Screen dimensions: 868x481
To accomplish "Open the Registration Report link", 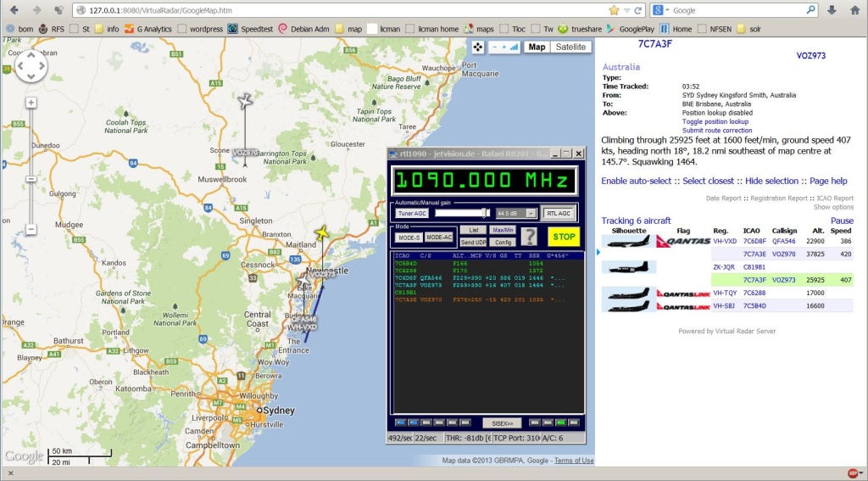I will [779, 198].
